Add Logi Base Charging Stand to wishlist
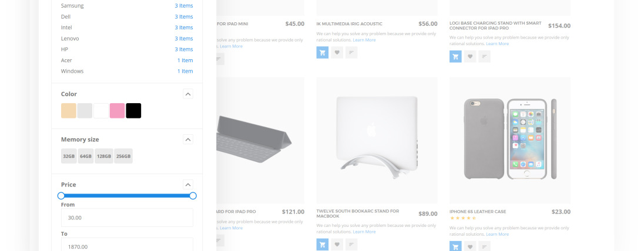The width and height of the screenshot is (644, 251). tap(470, 57)
